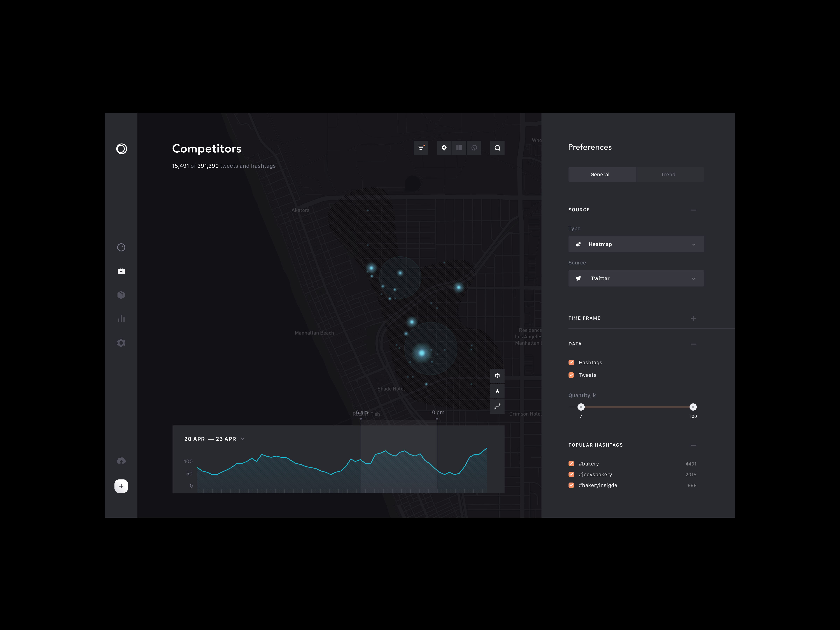The width and height of the screenshot is (840, 630).
Task: Open the cube package icon in sidebar
Action: click(x=121, y=295)
